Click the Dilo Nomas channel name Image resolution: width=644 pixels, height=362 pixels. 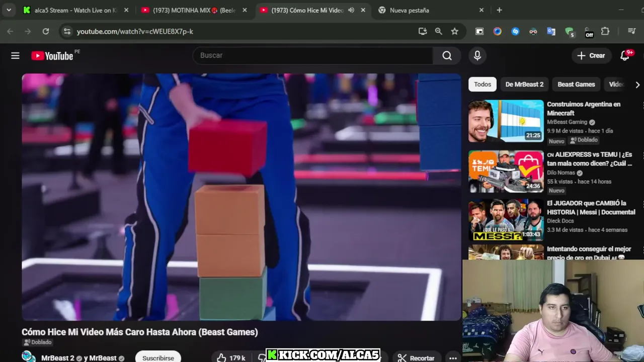click(x=561, y=172)
